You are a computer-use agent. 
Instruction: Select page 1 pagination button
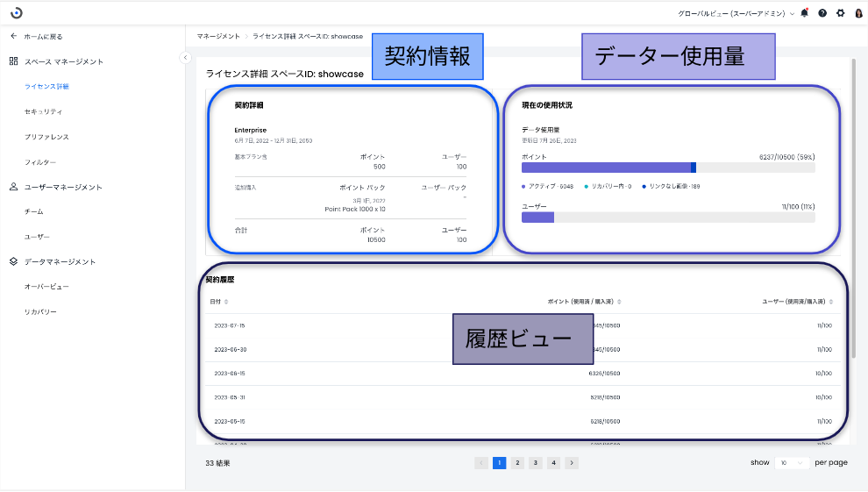click(x=500, y=463)
